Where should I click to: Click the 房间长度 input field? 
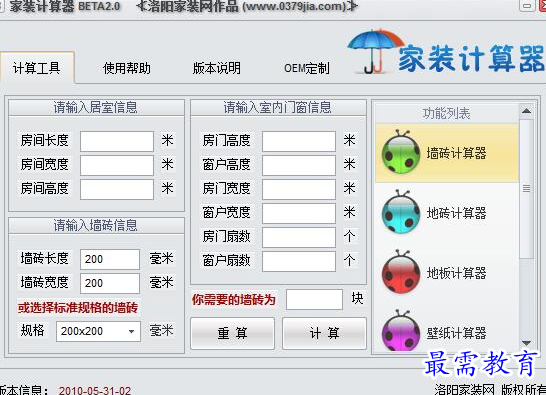coord(117,141)
